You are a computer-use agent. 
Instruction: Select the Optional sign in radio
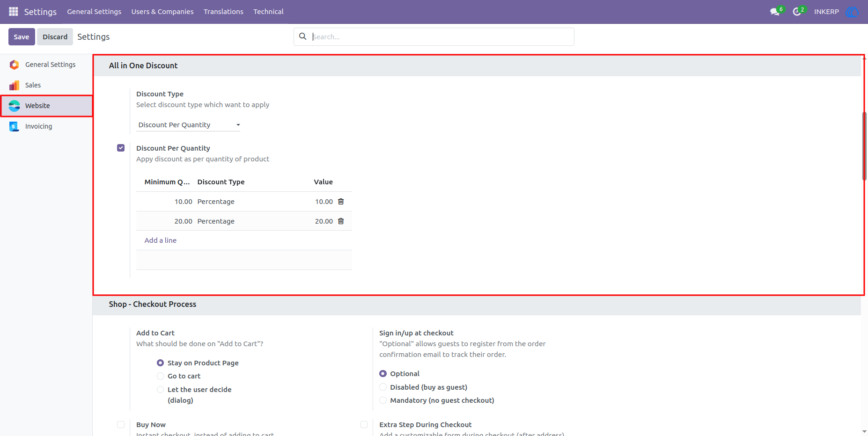point(383,374)
